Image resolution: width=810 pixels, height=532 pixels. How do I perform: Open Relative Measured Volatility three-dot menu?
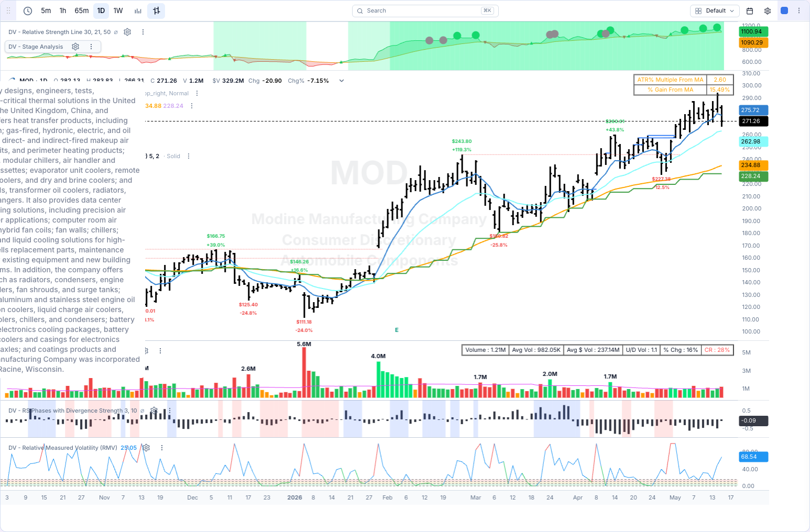162,448
